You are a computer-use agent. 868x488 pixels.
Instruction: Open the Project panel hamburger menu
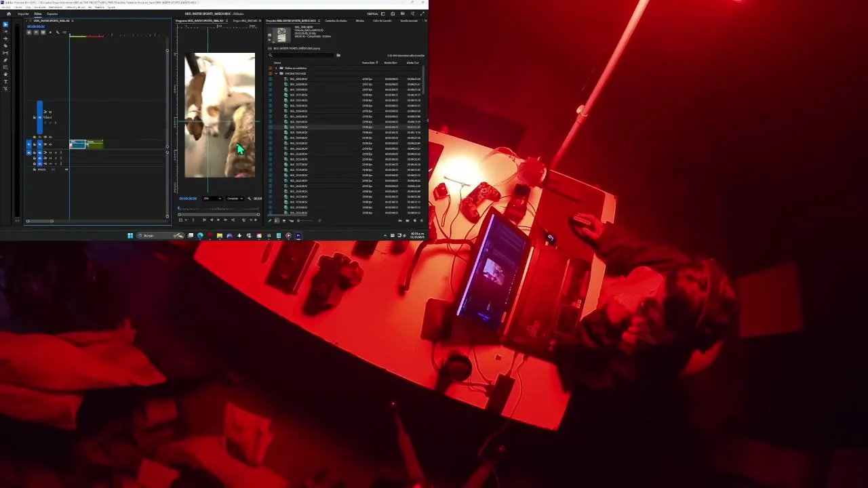319,20
